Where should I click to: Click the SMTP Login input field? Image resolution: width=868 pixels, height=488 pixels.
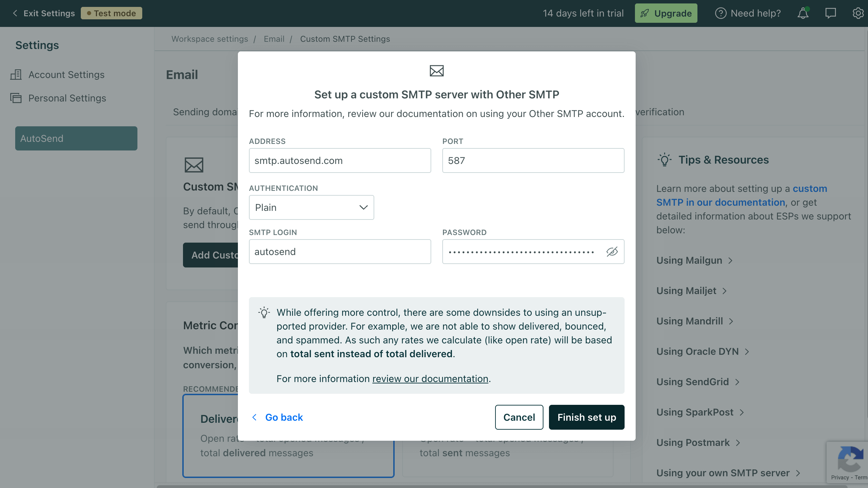(x=340, y=252)
